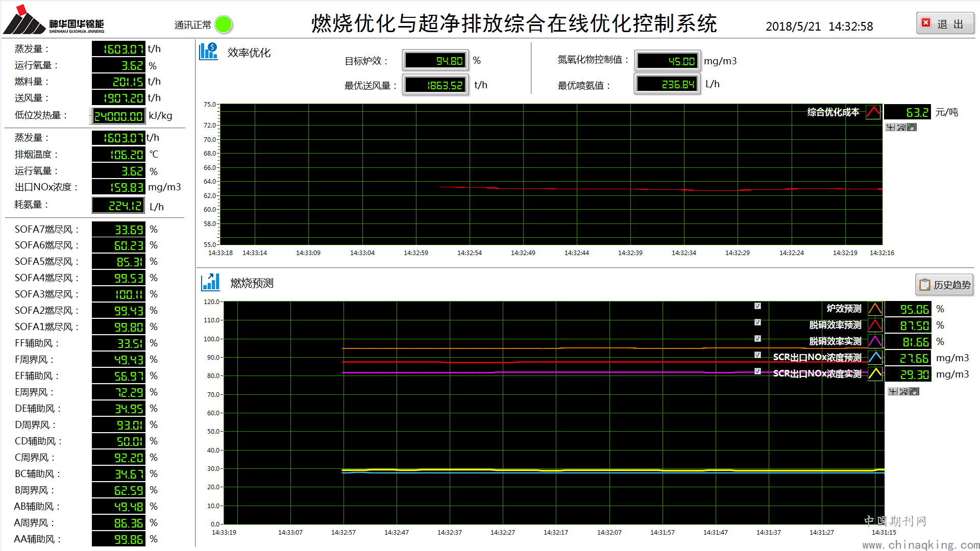Open the yellow SCR出口NOx浓度实测 color swatch
Image resolution: width=980 pixels, height=551 pixels.
(x=875, y=374)
